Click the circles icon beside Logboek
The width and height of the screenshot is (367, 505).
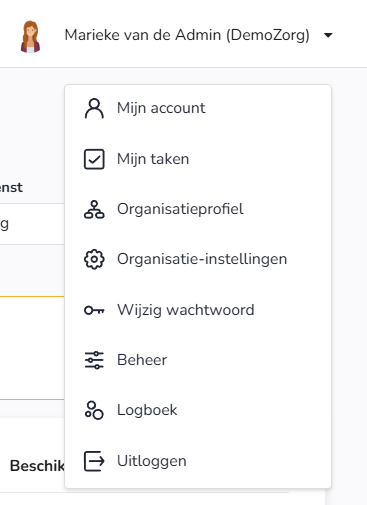point(94,410)
